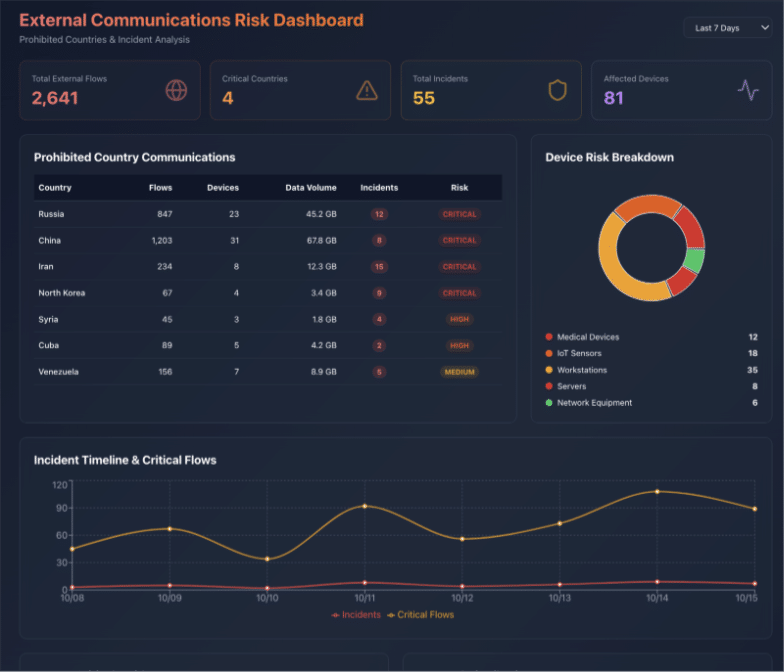
Task: Click the Critical Flows data point at 10/14
Action: click(657, 491)
